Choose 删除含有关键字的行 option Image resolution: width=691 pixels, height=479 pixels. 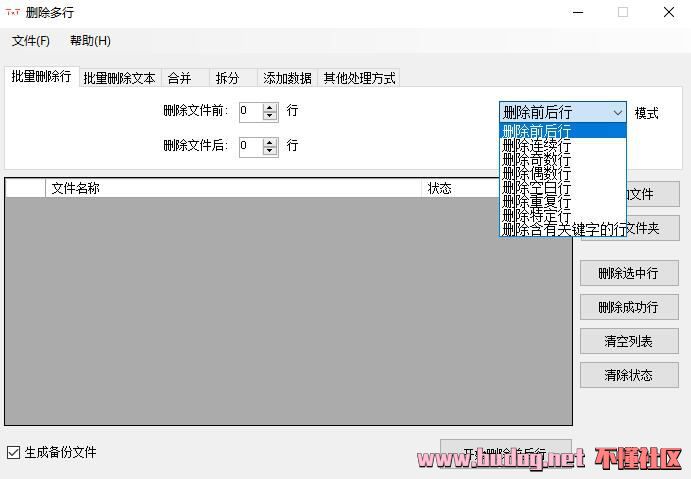pos(563,229)
